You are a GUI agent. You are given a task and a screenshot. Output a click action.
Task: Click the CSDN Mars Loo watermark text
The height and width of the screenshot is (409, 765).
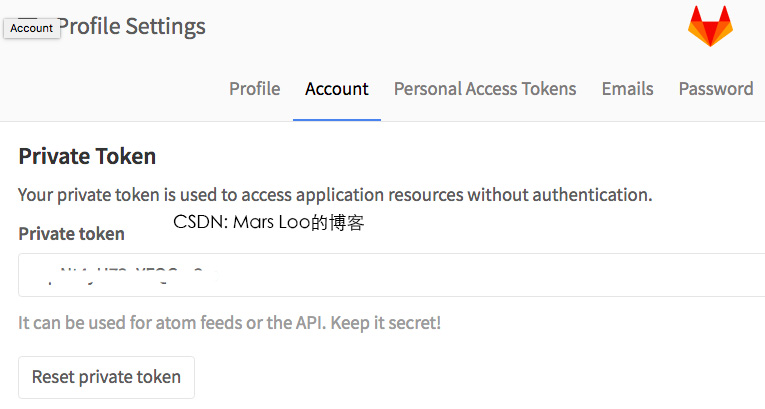[268, 223]
